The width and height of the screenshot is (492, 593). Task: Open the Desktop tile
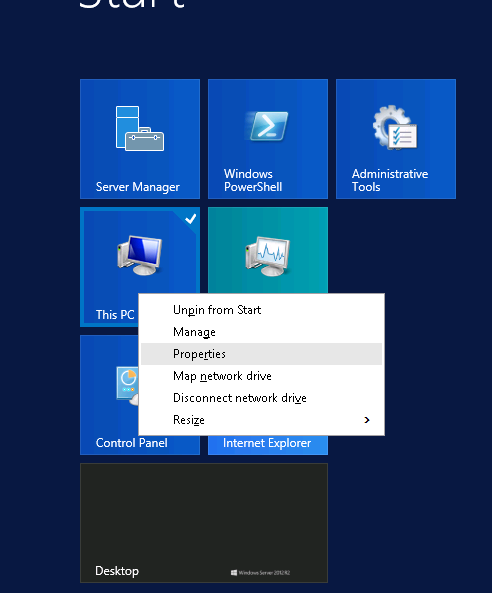(204, 523)
